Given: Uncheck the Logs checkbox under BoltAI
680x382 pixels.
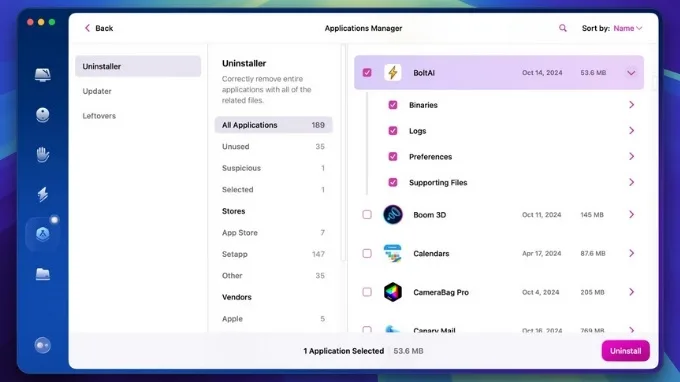Looking at the screenshot, I should point(392,131).
